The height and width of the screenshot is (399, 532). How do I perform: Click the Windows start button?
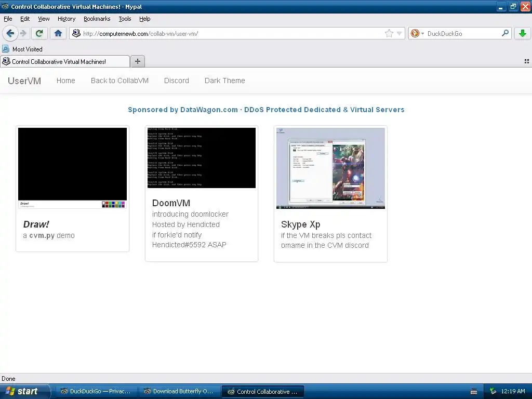(x=24, y=391)
